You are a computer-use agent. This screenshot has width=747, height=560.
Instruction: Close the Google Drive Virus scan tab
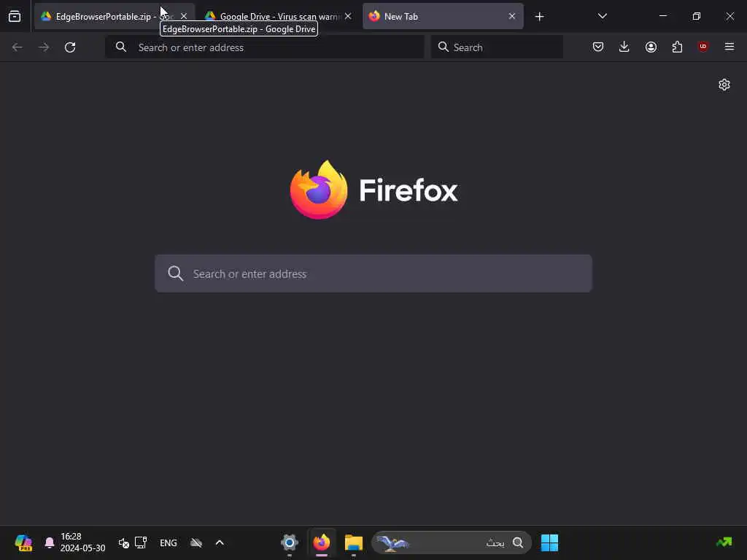pos(348,16)
